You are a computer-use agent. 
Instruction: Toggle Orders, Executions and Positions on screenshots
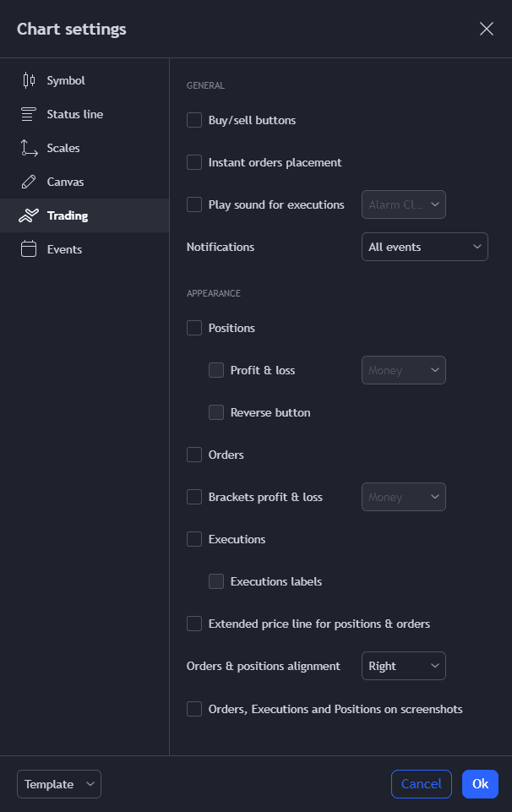(x=194, y=709)
